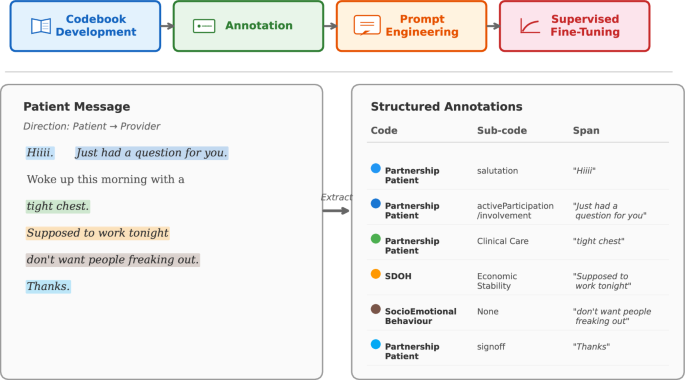Click the 'Patient Message' heading
Image resolution: width=685 pixels, height=380 pixels.
[76, 107]
